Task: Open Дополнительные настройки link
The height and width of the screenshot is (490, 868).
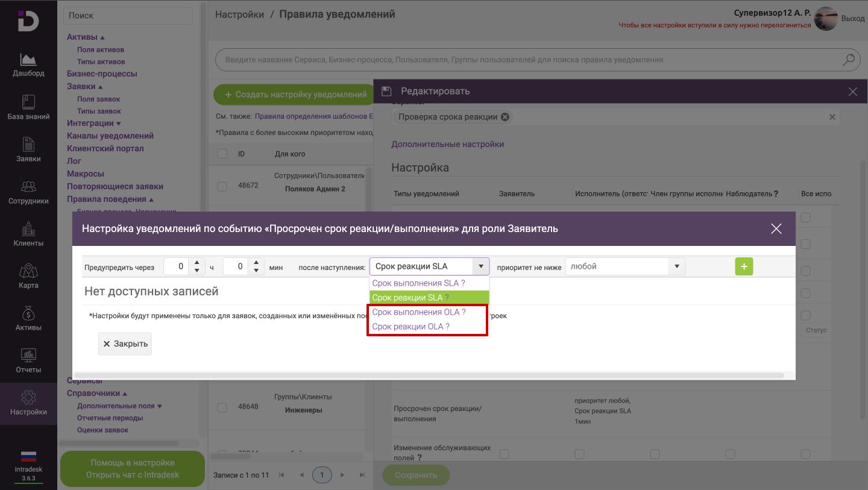Action: [x=447, y=144]
